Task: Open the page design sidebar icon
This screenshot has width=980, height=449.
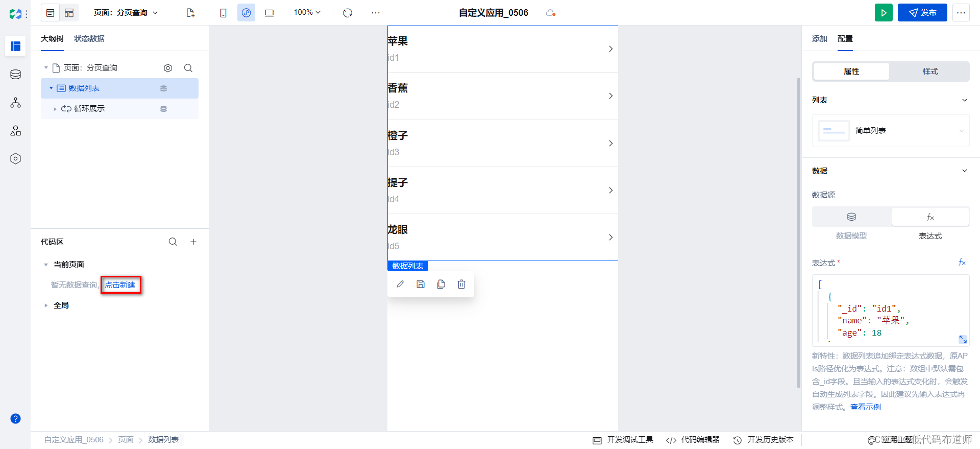Action: coord(16,46)
